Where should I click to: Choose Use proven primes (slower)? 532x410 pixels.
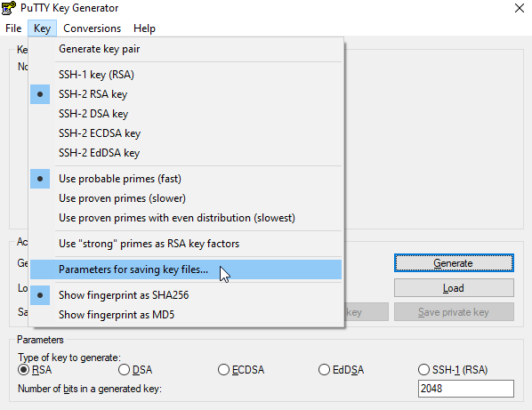(186, 198)
